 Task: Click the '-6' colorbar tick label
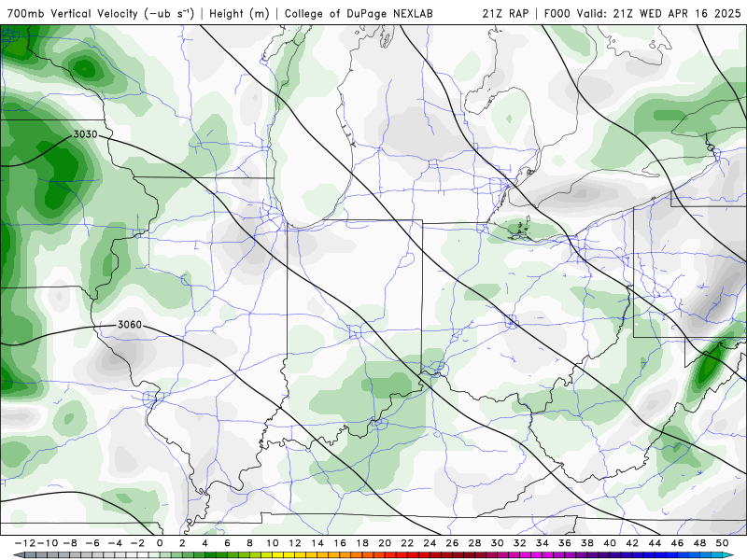(92, 543)
